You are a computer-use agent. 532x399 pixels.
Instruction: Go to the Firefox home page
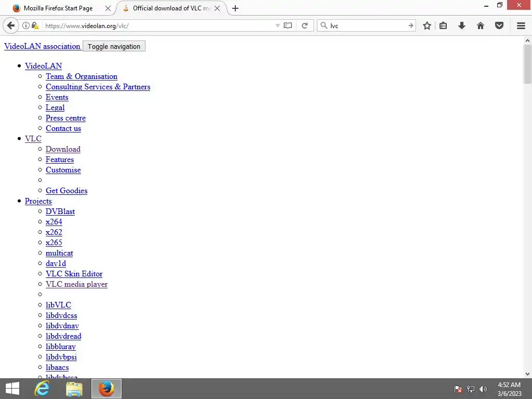(481, 25)
